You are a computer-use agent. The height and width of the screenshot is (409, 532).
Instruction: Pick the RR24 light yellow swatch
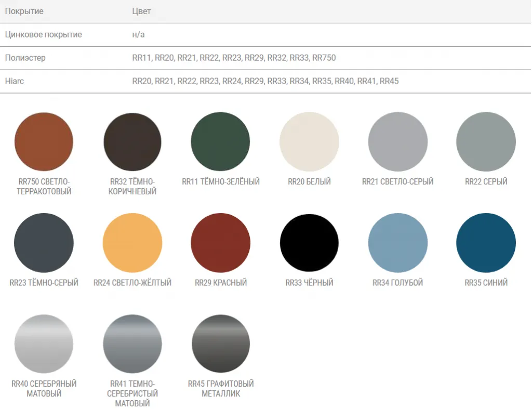pos(132,243)
